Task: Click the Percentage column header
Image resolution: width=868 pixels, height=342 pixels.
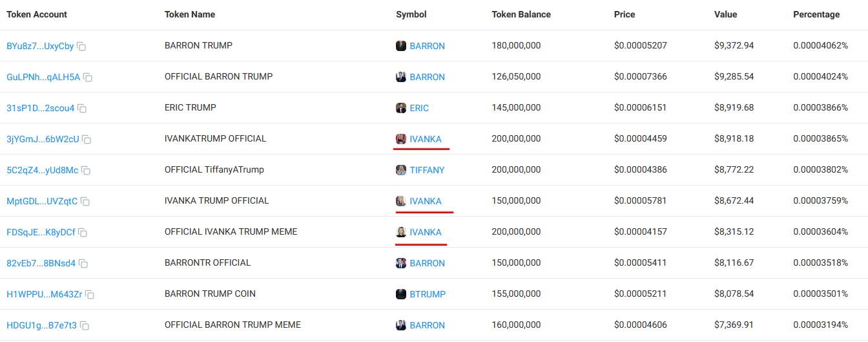Action: (816, 14)
